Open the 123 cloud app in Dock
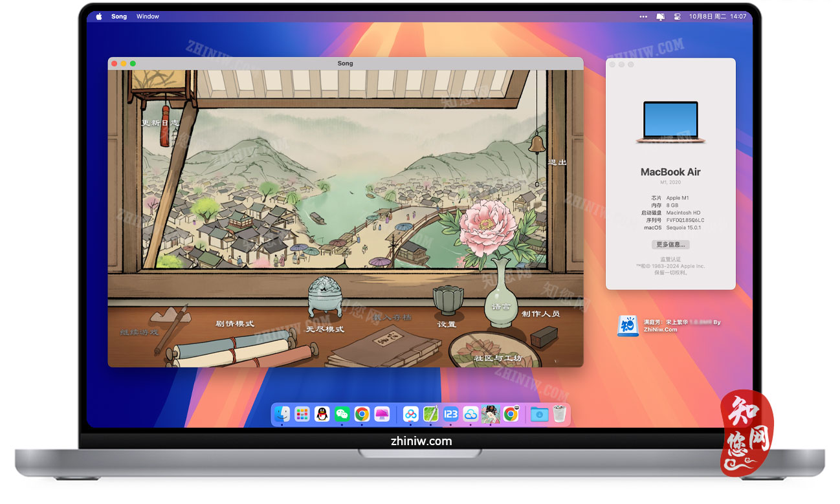Image resolution: width=840 pixels, height=504 pixels. tap(450, 414)
